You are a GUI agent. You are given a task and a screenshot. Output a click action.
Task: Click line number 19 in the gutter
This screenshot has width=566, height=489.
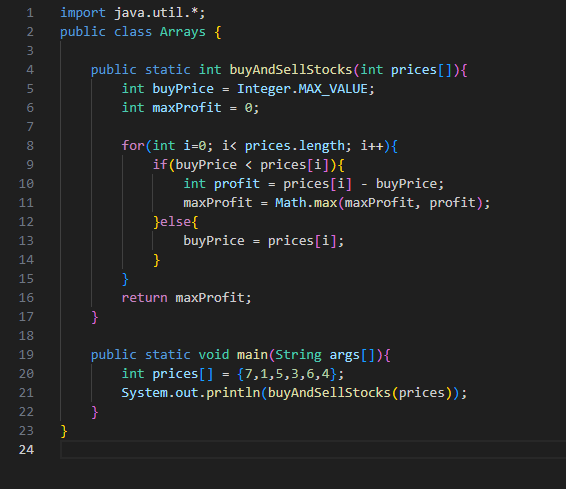click(x=26, y=355)
